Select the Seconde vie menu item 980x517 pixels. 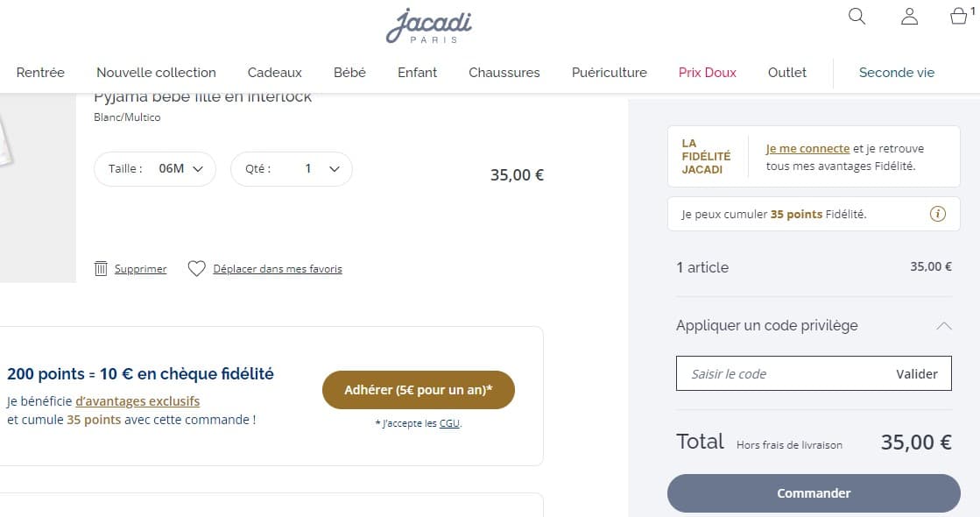[896, 73]
